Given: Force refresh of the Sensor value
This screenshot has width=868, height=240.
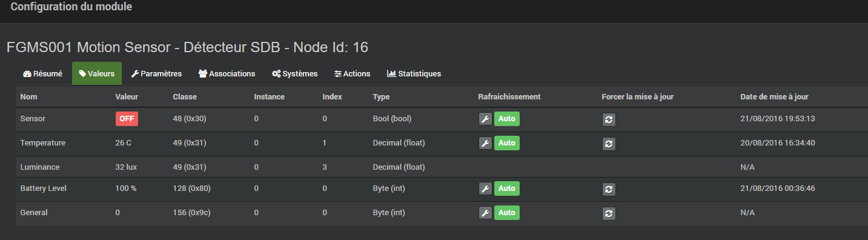Looking at the screenshot, I should click(609, 119).
